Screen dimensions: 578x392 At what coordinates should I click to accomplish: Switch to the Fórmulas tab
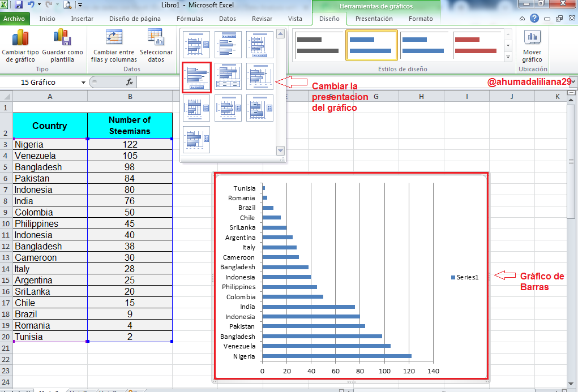(190, 19)
